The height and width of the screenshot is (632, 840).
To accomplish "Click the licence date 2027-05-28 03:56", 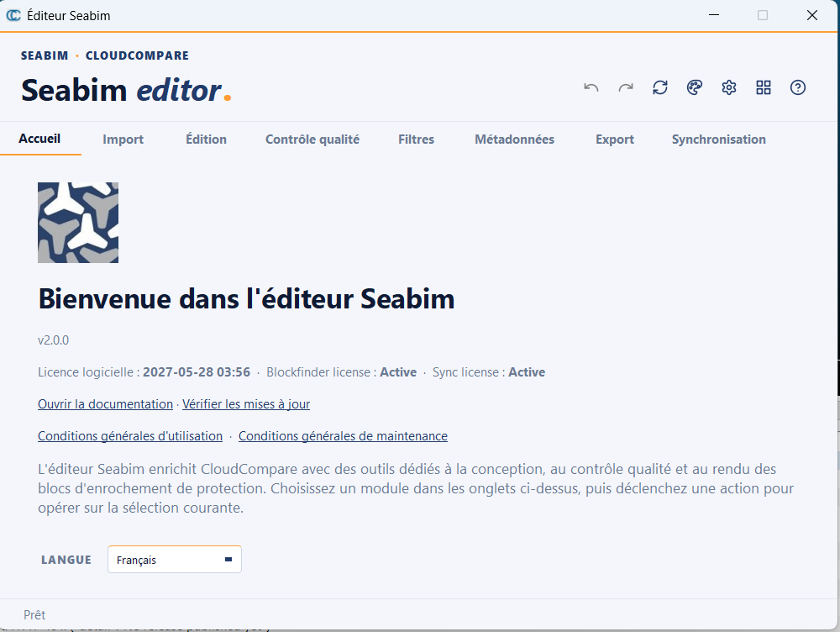I will pos(197,372).
